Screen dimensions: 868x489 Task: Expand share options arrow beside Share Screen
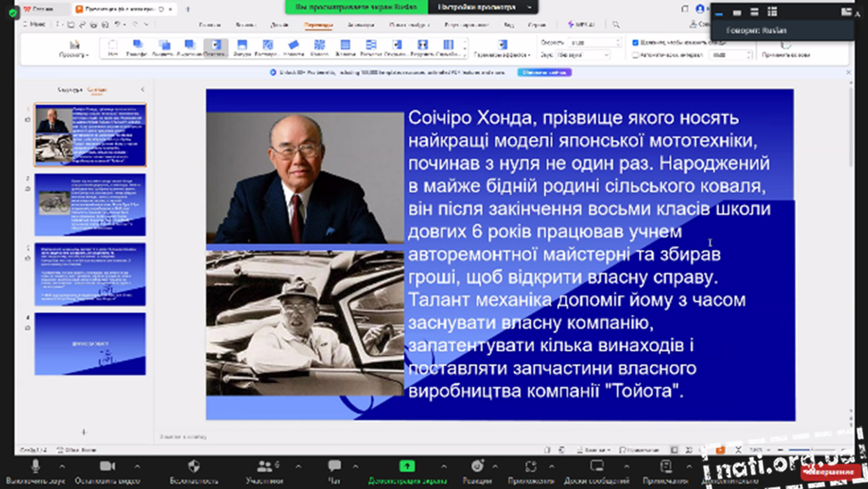(444, 466)
